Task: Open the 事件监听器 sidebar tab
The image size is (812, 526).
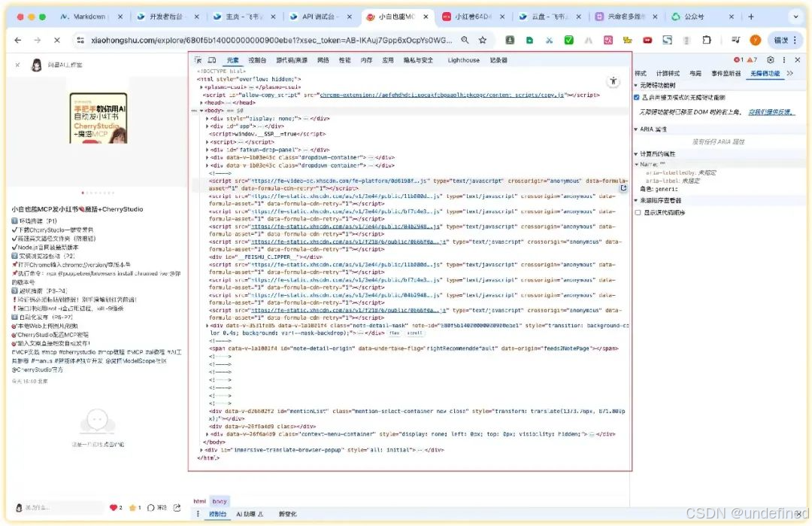Action: point(726,74)
